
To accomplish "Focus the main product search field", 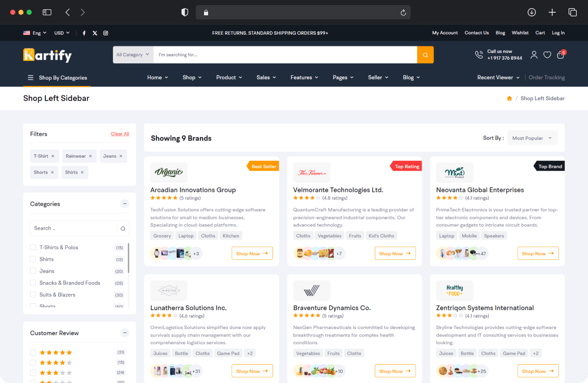I will [285, 55].
